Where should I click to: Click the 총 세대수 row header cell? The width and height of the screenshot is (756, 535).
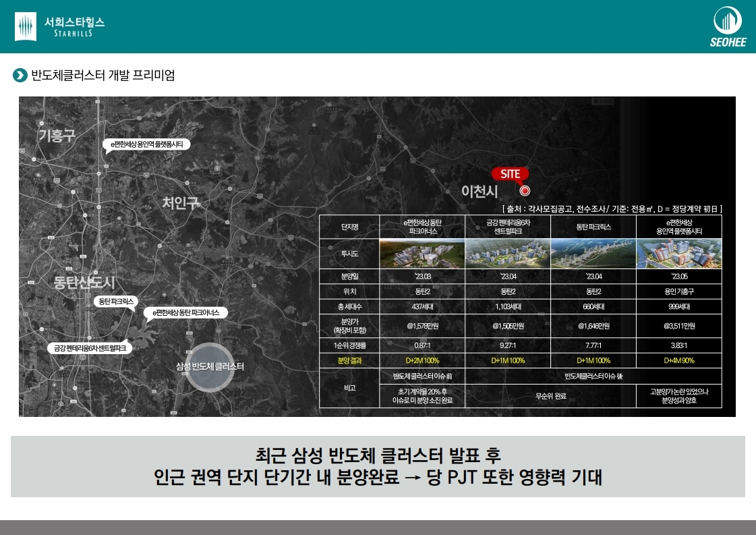pyautogui.click(x=349, y=306)
